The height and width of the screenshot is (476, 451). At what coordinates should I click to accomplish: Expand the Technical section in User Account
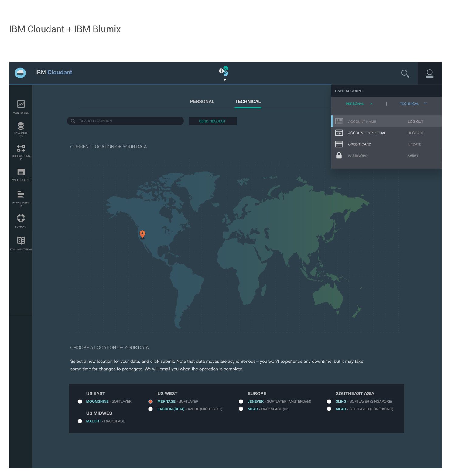click(x=425, y=104)
